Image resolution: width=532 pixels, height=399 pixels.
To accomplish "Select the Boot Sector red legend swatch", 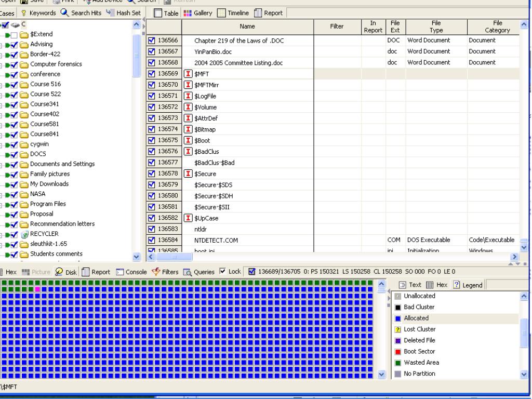I will click(x=398, y=352).
